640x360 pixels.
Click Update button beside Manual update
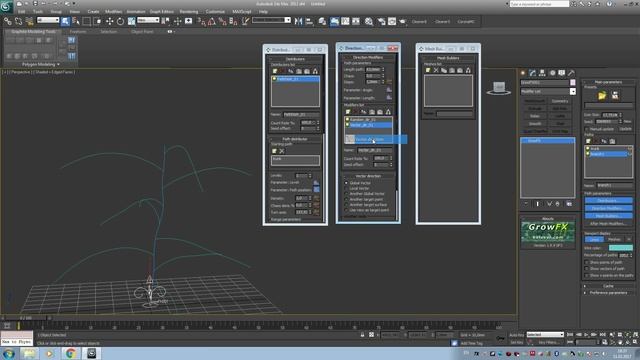click(x=625, y=129)
